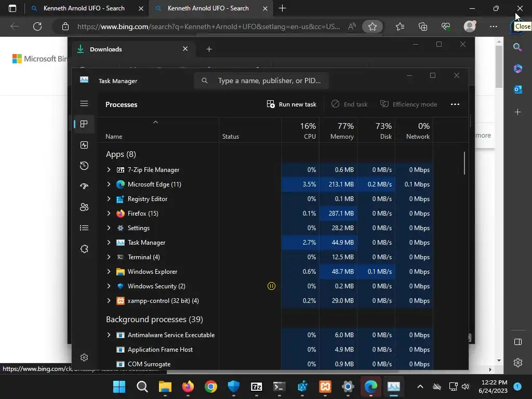Viewport: 532px width, 399px height.
Task: Expand Windows Explorer process group
Action: coord(109,271)
